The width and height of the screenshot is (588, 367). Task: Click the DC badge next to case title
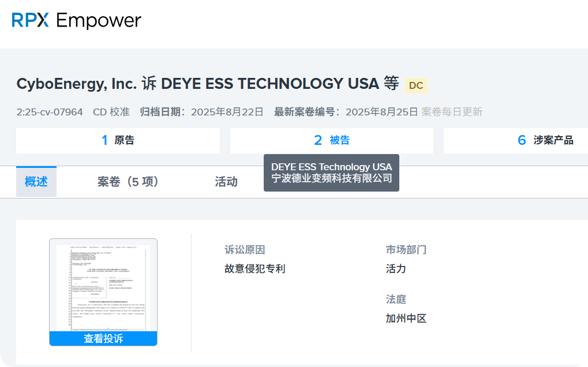(x=416, y=85)
